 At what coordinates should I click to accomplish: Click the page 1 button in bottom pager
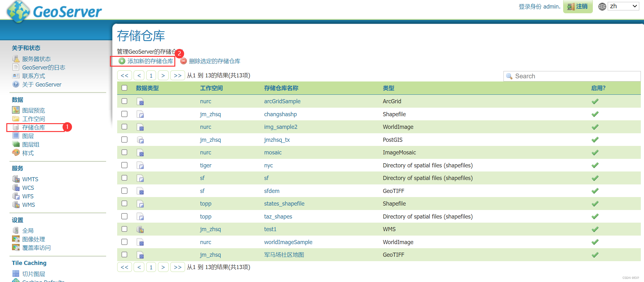151,267
